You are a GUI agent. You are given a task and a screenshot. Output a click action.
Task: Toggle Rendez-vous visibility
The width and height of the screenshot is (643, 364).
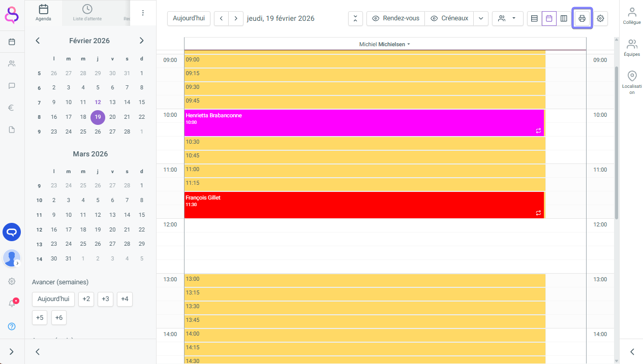pyautogui.click(x=395, y=19)
